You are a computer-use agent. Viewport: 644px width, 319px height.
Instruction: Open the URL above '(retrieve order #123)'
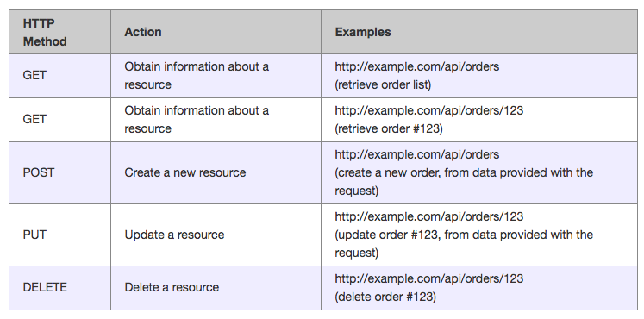[x=429, y=110]
